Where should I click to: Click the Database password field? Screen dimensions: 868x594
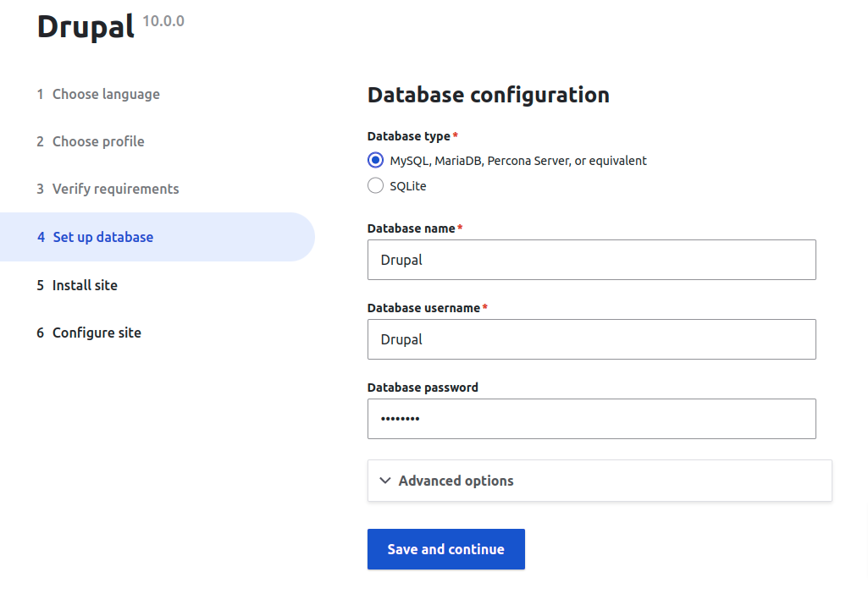(591, 419)
